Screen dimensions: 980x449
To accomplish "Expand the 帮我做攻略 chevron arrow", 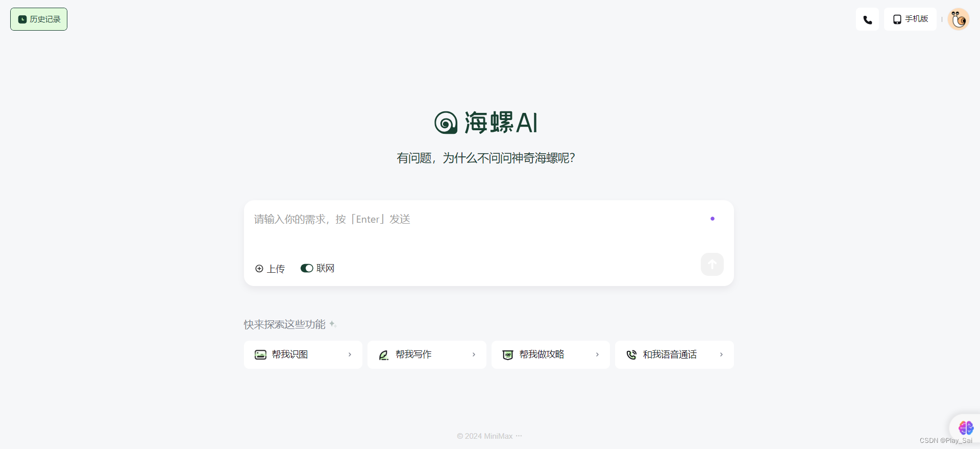I will tap(597, 355).
